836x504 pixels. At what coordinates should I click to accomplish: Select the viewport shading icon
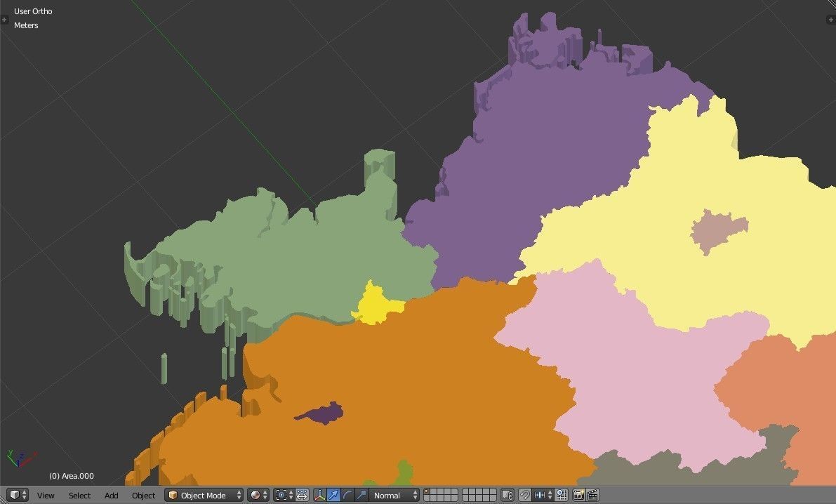pyautogui.click(x=256, y=496)
